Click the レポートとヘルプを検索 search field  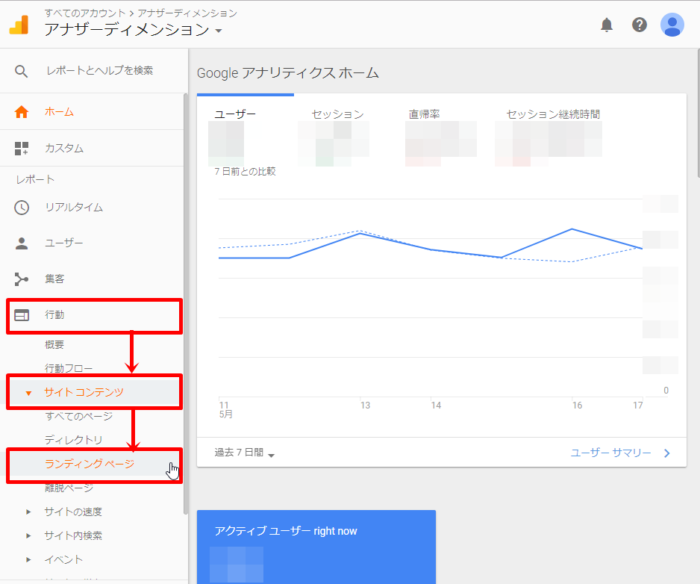point(100,71)
